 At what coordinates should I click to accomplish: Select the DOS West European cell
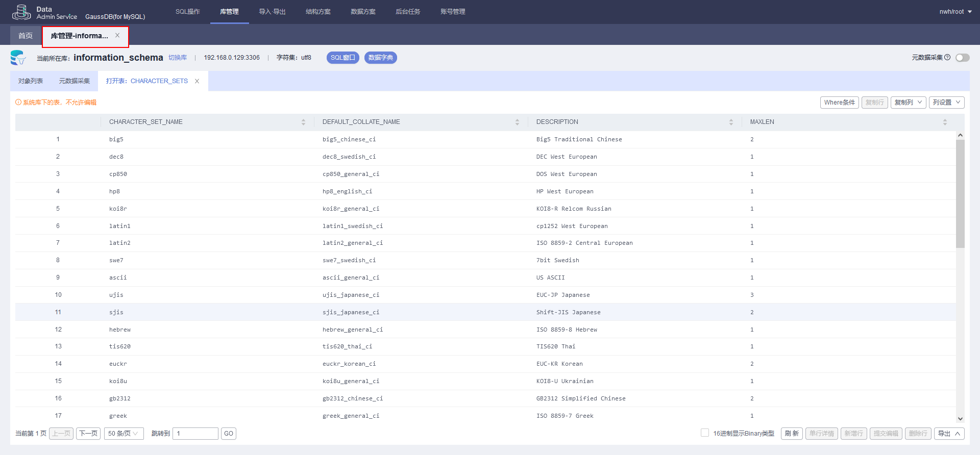tap(567, 174)
